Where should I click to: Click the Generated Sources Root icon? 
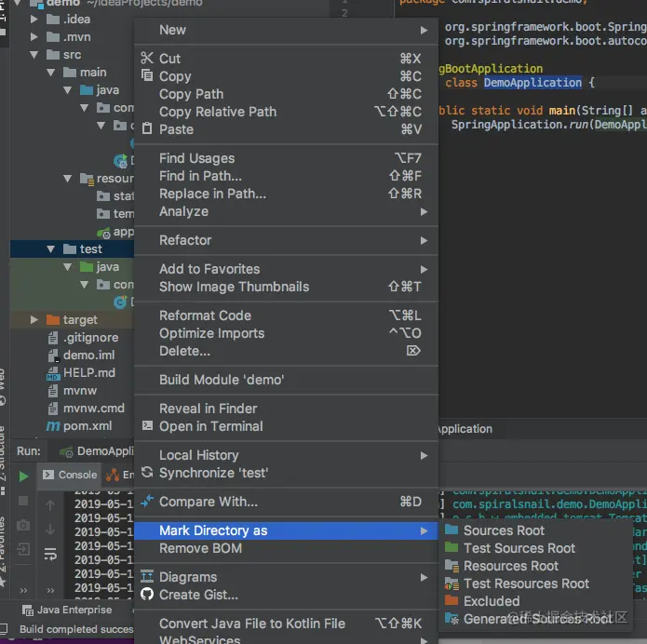tap(452, 619)
